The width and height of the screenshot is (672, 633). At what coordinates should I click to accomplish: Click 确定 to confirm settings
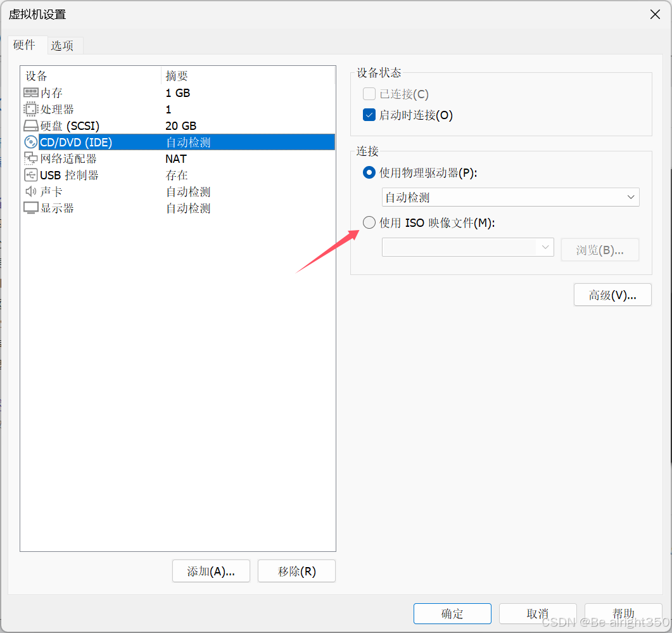452,613
